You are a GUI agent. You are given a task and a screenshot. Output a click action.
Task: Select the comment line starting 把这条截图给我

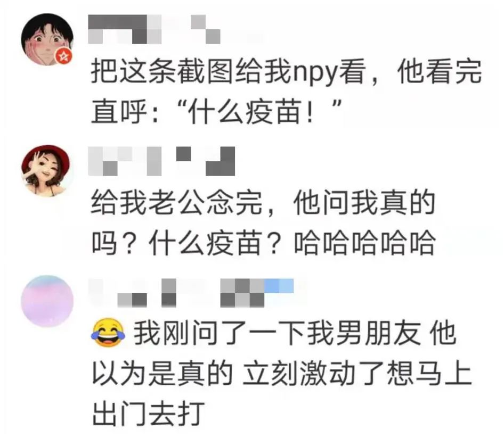tap(287, 71)
